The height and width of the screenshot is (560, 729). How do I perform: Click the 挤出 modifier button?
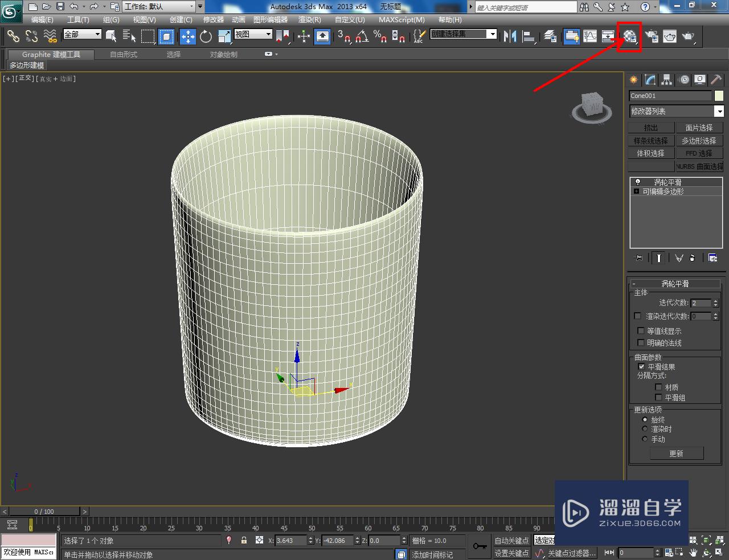click(x=651, y=128)
